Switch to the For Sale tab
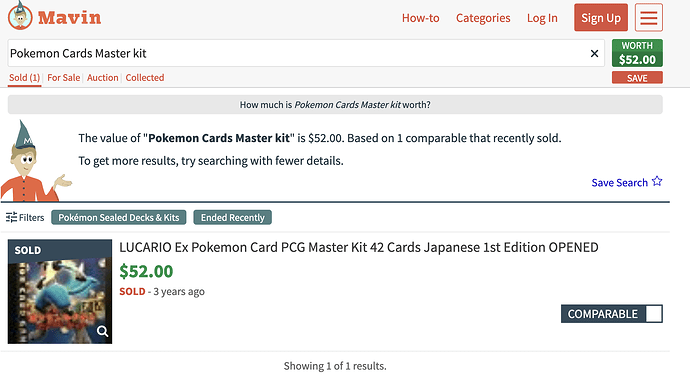Screen dimensions: 690x379 point(64,78)
